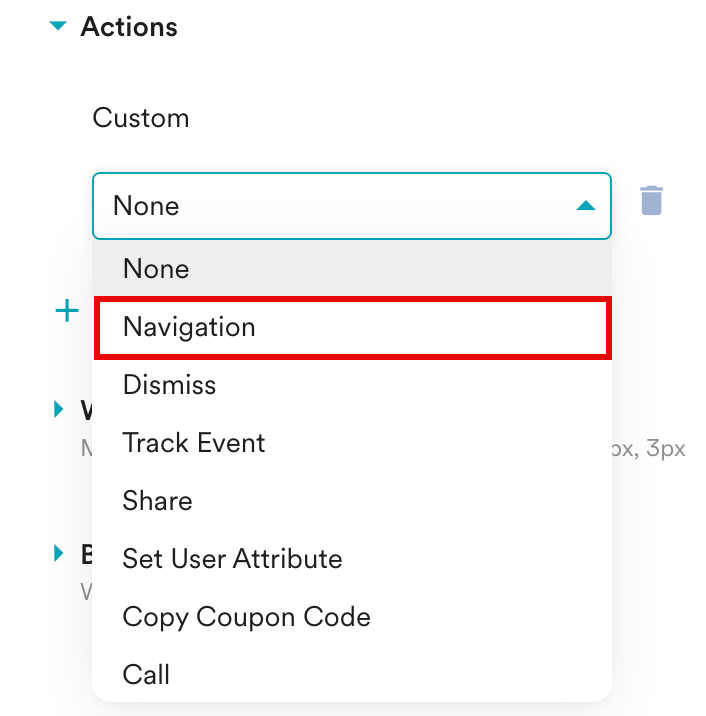Choose the Navigation action option
This screenshot has width=706, height=716.
point(189,327)
